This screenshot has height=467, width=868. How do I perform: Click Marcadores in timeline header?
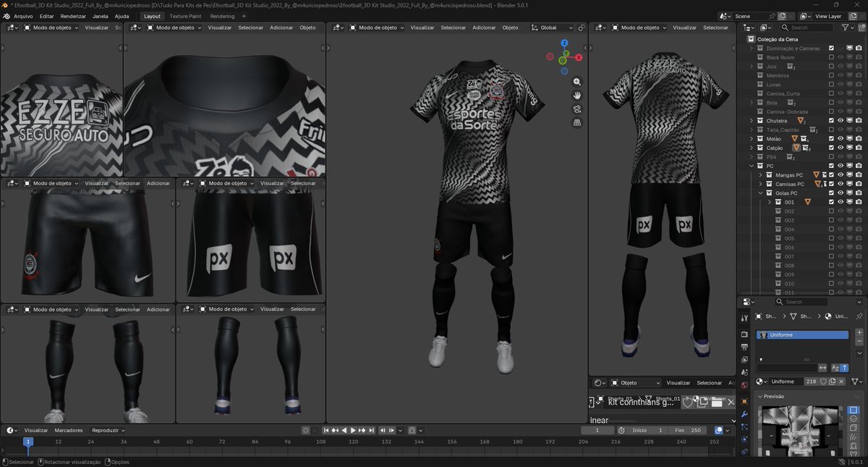click(x=69, y=430)
